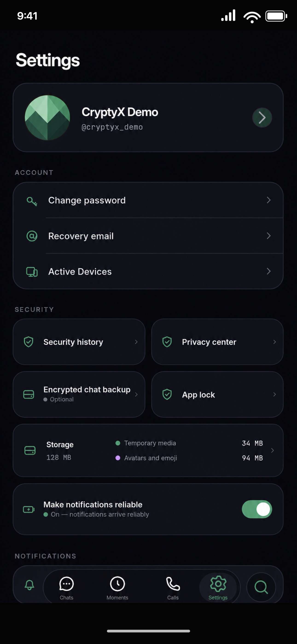Tap the App lock shield icon
The image size is (297, 644).
167,395
